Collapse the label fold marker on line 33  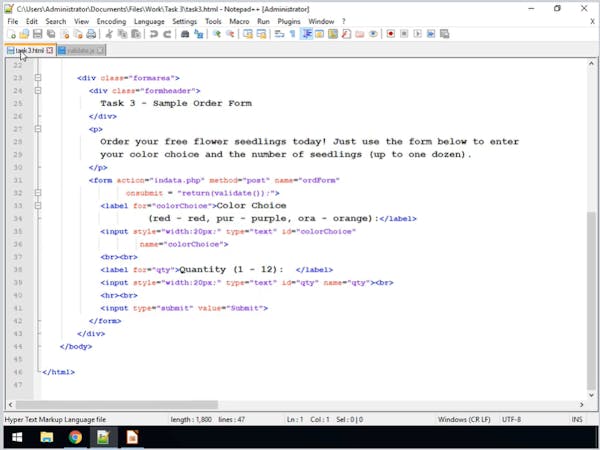point(38,205)
